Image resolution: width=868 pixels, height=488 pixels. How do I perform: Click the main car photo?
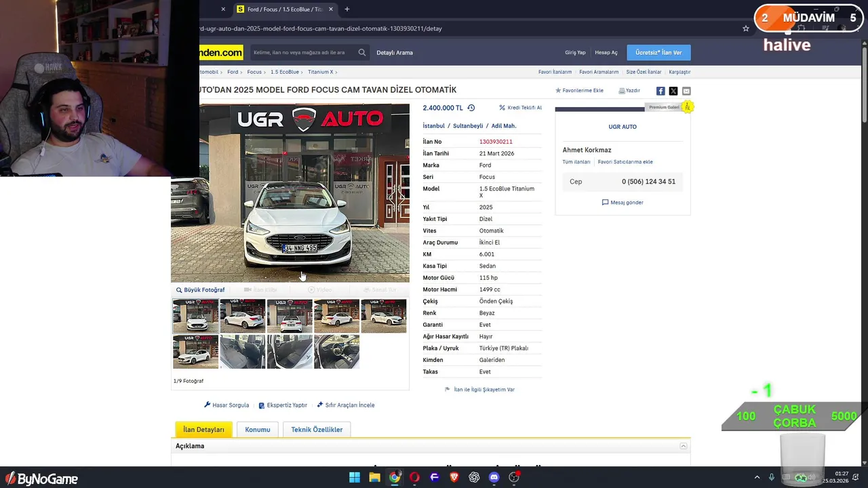[290, 192]
